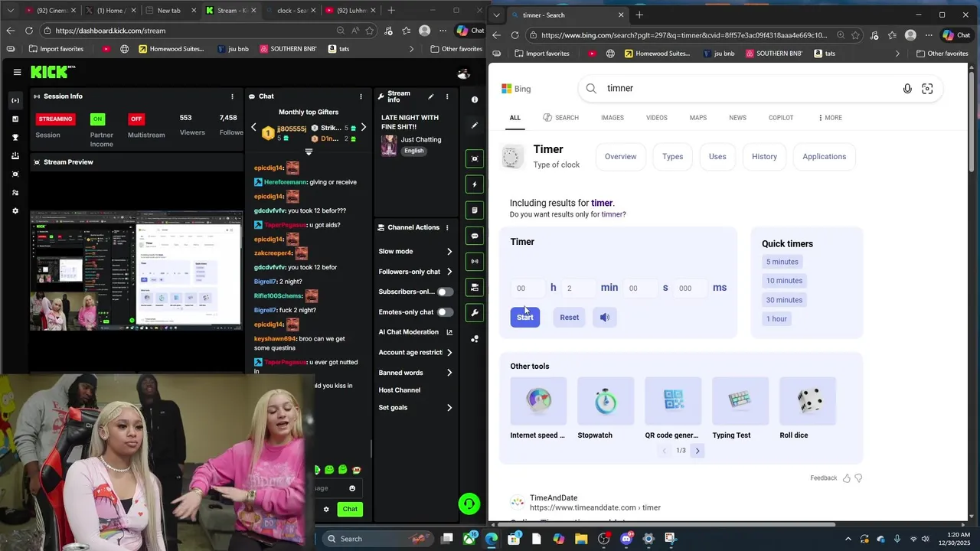Open the TimeAndDate search result link
Image resolution: width=980 pixels, height=551 pixels.
click(596, 507)
